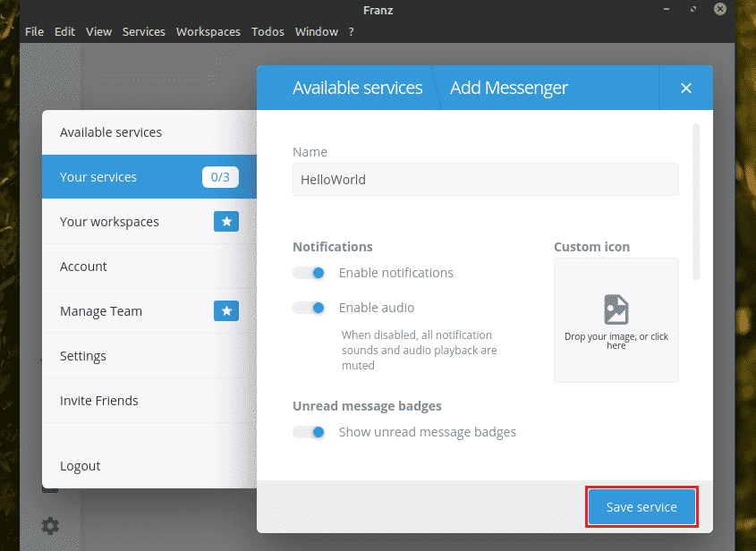This screenshot has height=551, width=756.
Task: Toggle Show unread message badges switch
Action: [x=310, y=432]
